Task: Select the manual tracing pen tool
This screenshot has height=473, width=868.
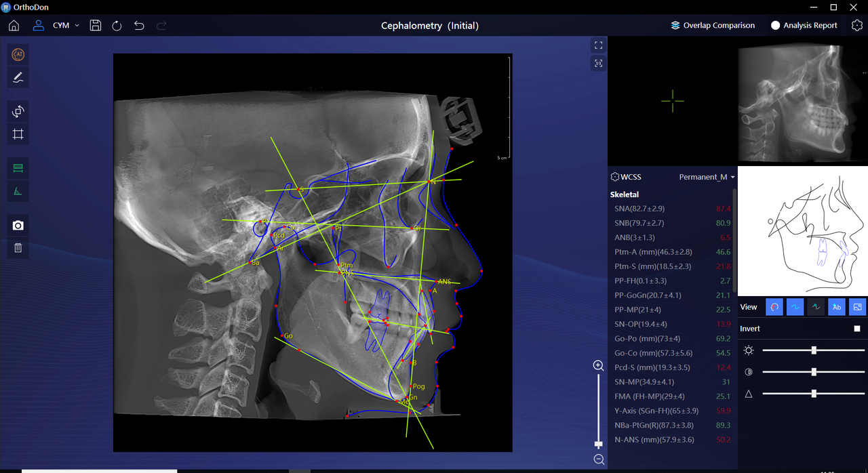Action: [x=18, y=78]
